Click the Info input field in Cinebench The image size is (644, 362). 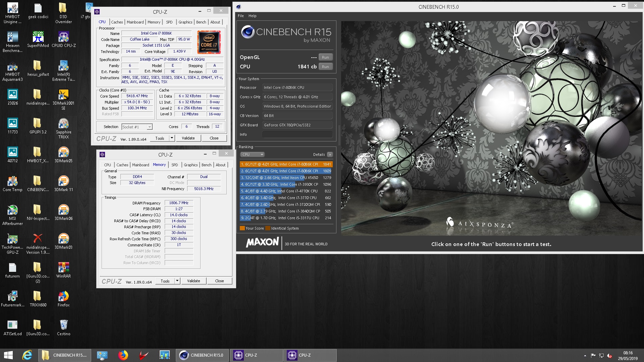[x=297, y=134]
